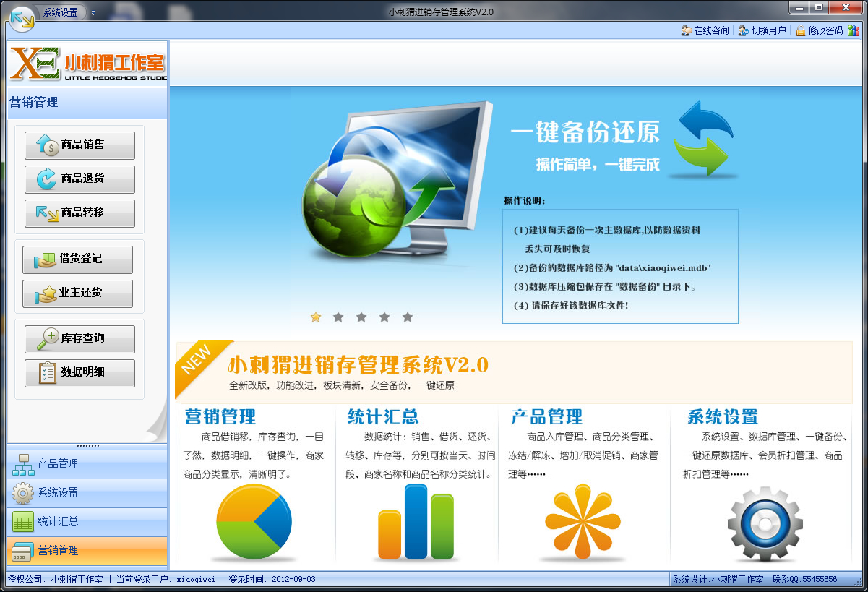
Task: Select the 商品转移 transfer icon button
Action: click(x=80, y=213)
